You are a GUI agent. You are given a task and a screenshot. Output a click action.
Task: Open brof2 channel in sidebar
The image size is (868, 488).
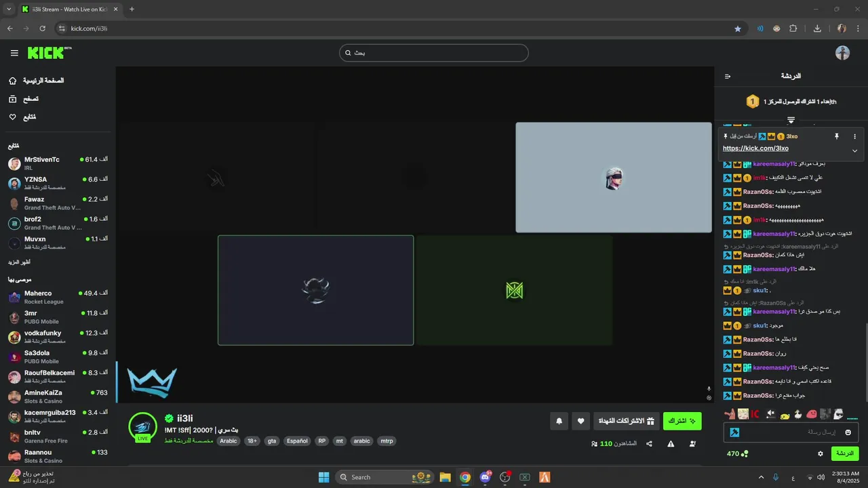(x=58, y=223)
